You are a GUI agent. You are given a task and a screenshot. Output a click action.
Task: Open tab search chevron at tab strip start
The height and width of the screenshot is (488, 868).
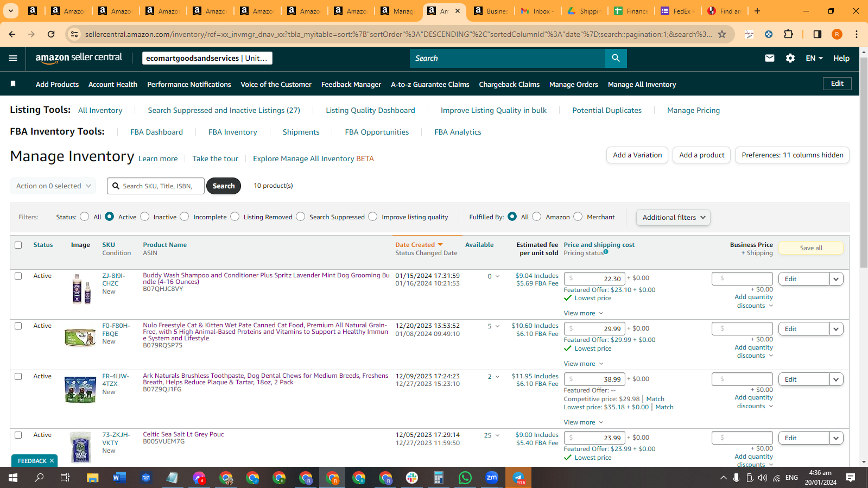coord(11,11)
